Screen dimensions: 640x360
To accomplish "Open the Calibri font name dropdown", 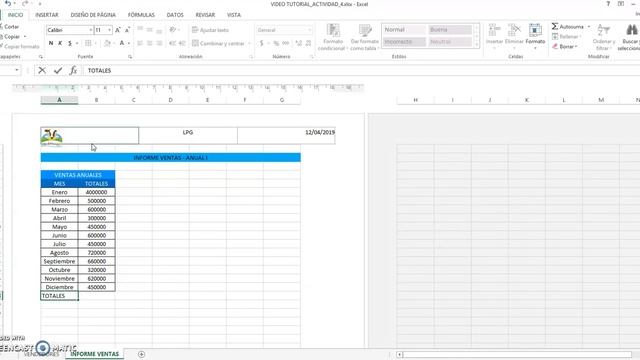I will pos(90,30).
